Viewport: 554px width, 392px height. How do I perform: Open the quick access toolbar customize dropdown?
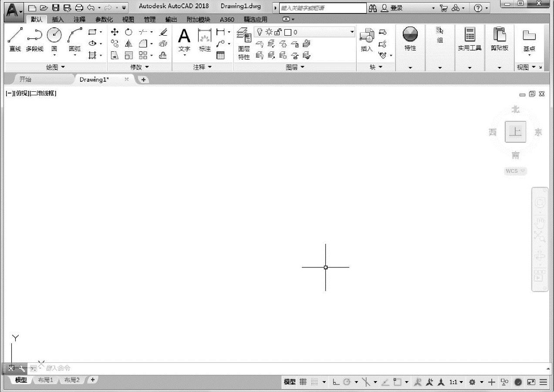[124, 8]
